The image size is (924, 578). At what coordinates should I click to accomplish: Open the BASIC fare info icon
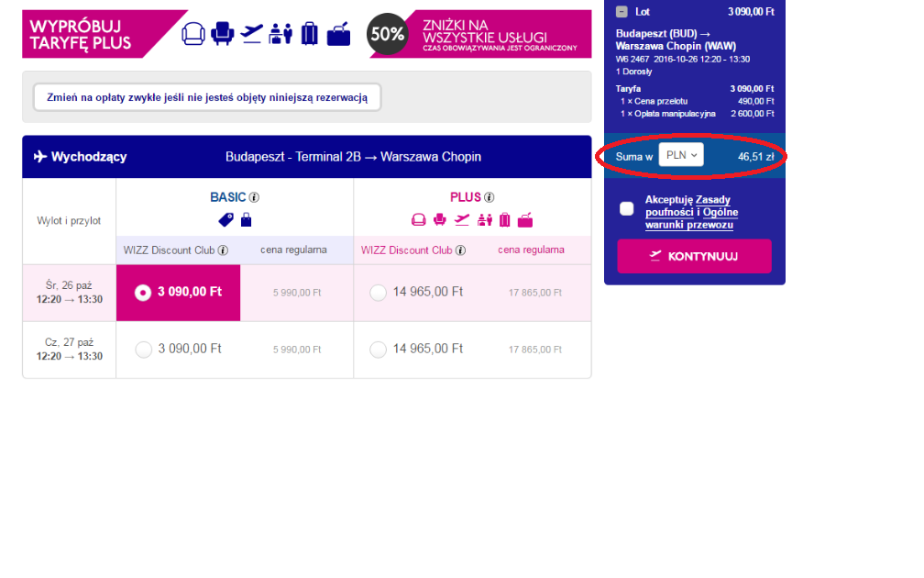tap(254, 197)
